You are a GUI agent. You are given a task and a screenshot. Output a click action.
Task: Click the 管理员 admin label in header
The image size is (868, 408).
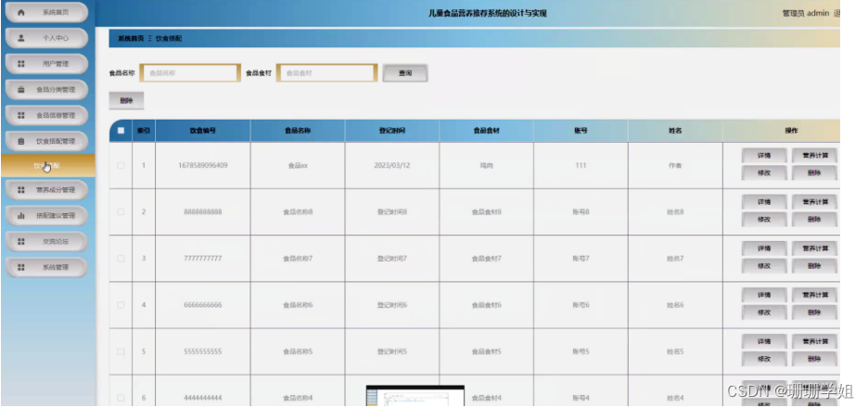[806, 13]
